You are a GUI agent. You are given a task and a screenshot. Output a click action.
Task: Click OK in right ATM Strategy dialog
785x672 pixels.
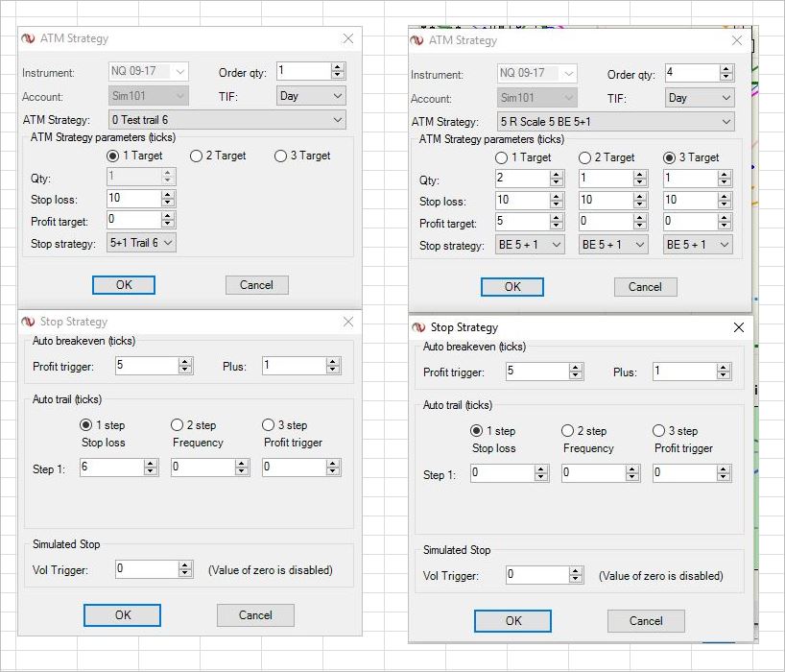point(512,287)
